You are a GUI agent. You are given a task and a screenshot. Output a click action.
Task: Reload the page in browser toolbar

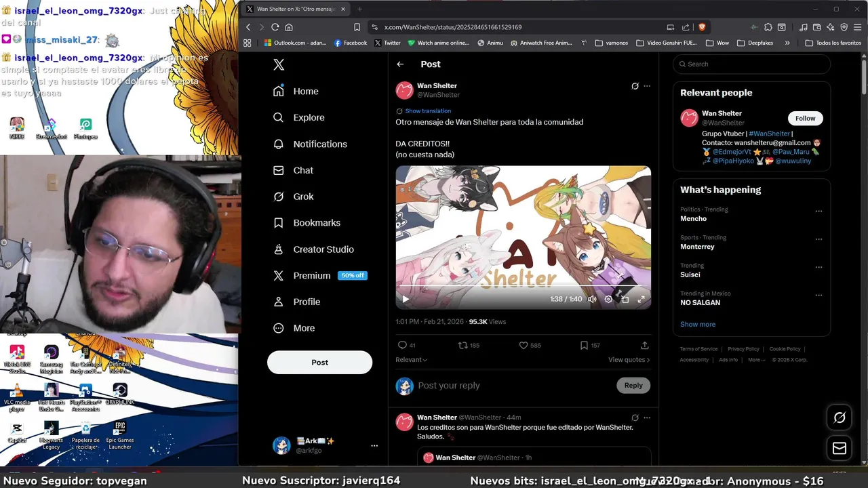click(275, 27)
